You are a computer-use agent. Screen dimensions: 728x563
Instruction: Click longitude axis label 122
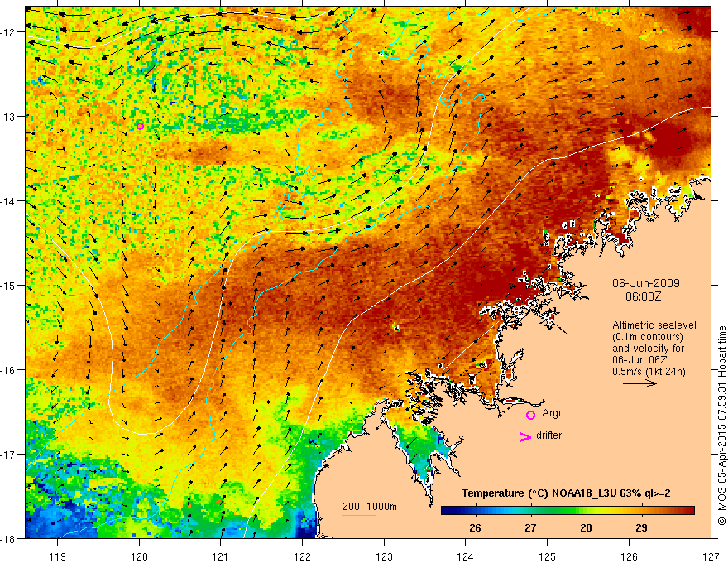click(x=302, y=556)
